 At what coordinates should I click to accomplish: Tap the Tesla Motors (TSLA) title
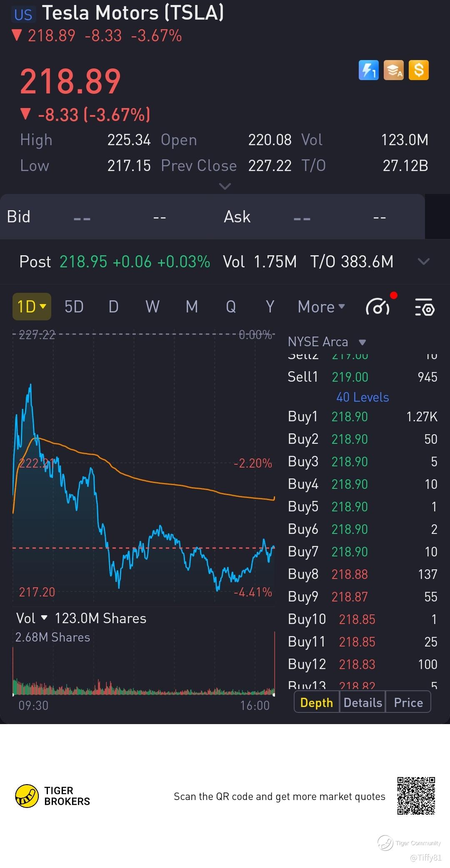133,13
